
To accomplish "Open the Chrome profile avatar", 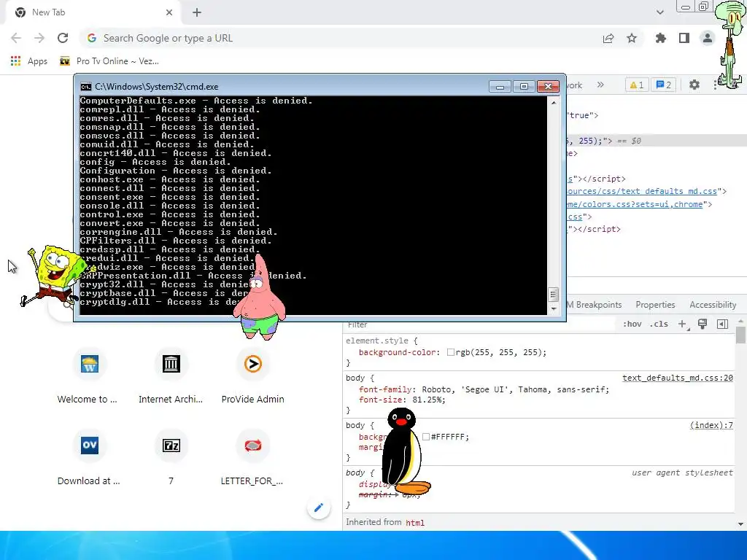I will (x=708, y=38).
